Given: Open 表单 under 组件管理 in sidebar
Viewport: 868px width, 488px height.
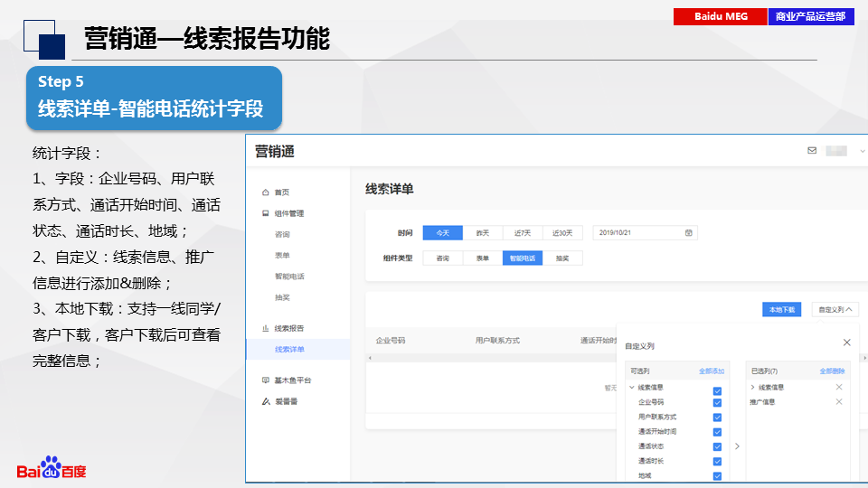Looking at the screenshot, I should (x=282, y=256).
